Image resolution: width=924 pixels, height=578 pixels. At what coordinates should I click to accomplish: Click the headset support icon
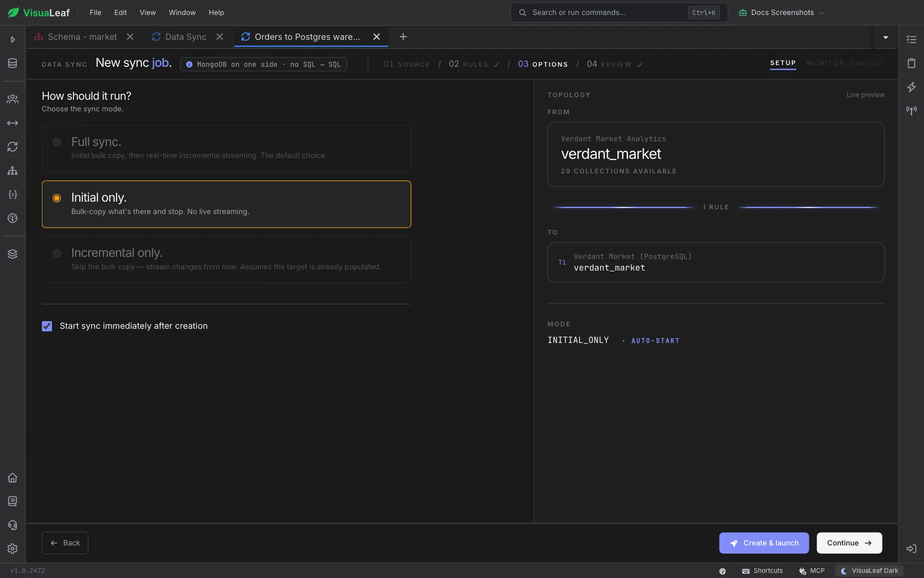(x=12, y=525)
